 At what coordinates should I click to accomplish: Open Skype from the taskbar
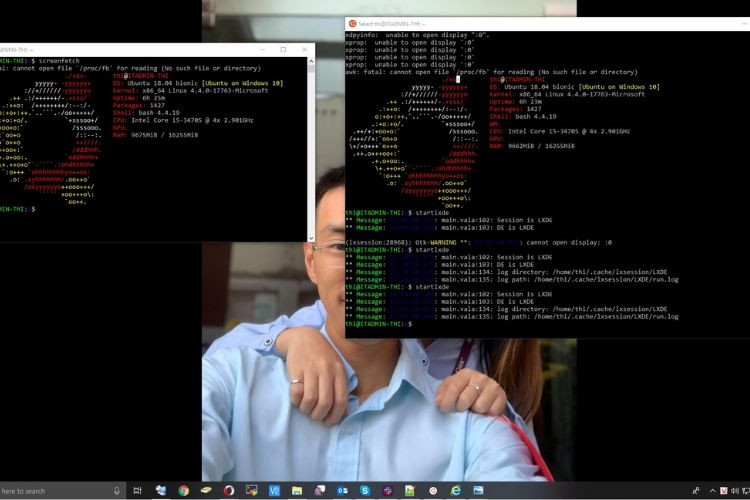click(365, 490)
